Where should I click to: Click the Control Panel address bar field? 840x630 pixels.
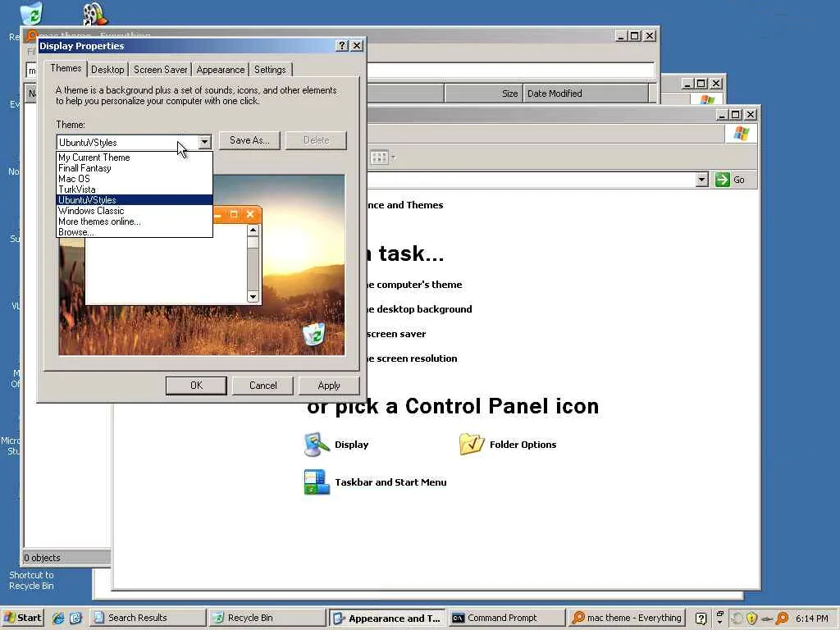(531, 180)
